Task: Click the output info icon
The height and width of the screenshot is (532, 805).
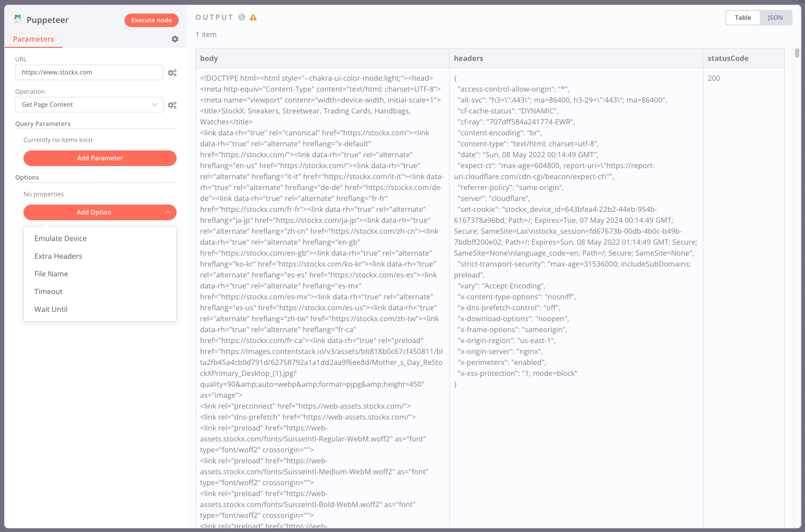Action: tap(242, 17)
